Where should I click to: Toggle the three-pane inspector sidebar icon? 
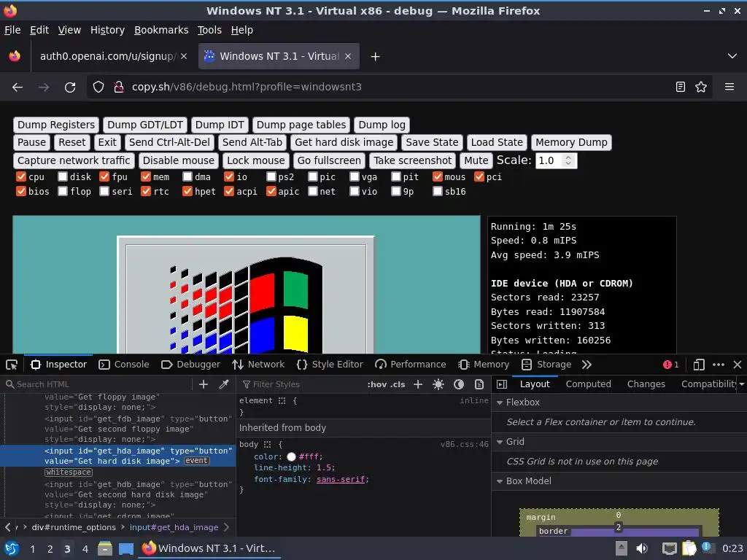coord(502,384)
